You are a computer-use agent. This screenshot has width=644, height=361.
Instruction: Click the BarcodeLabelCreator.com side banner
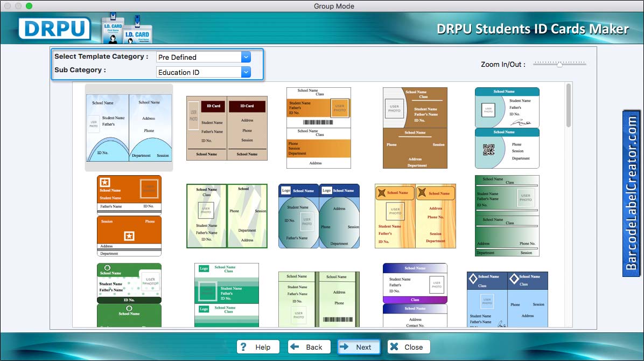[x=631, y=193]
